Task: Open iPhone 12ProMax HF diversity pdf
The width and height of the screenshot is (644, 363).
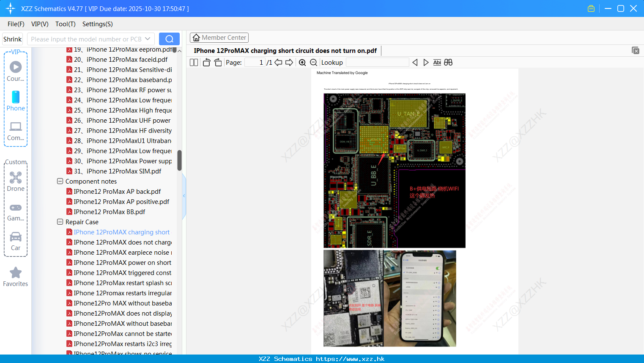Action: point(119,131)
